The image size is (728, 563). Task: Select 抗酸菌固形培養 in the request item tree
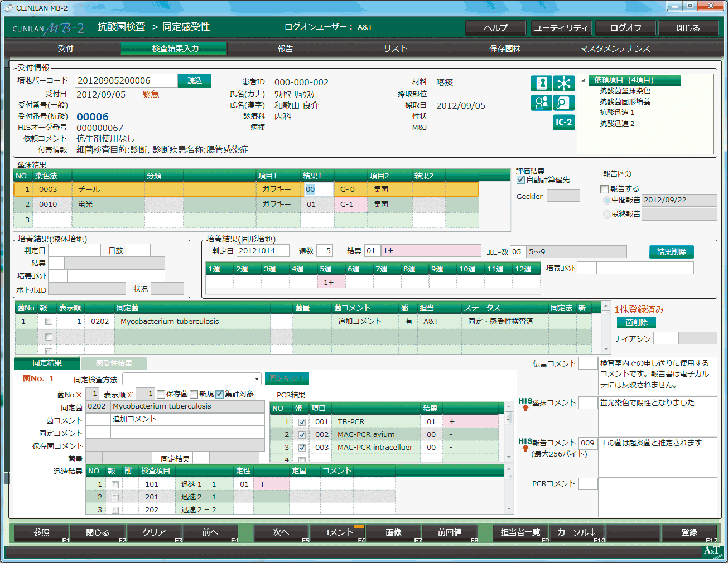pyautogui.click(x=625, y=101)
